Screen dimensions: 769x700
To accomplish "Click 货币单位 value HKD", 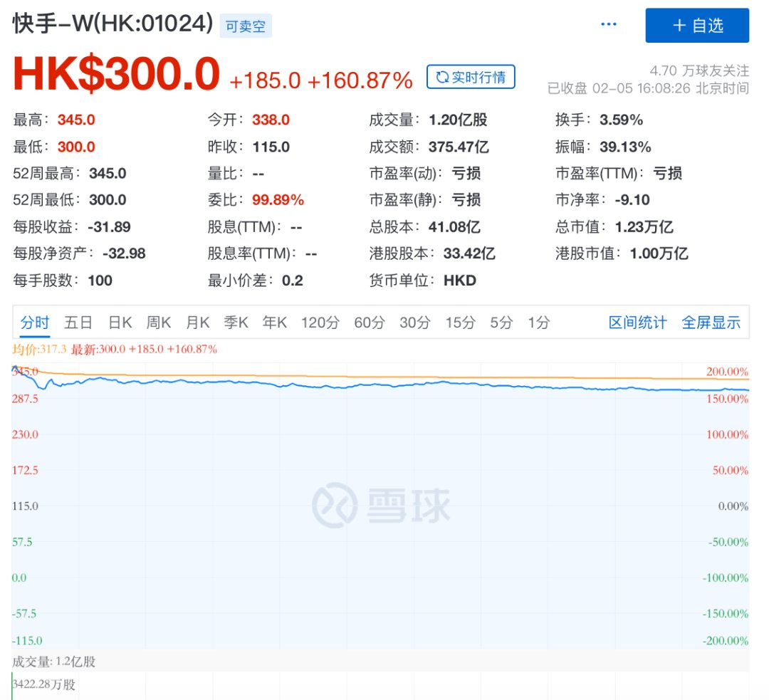I will [x=459, y=280].
